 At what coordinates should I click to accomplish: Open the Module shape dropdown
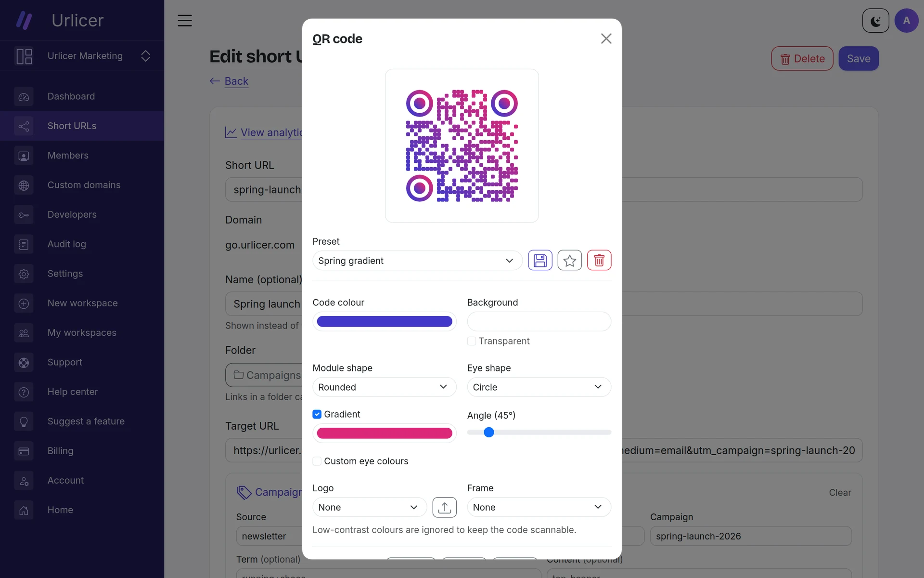tap(385, 387)
